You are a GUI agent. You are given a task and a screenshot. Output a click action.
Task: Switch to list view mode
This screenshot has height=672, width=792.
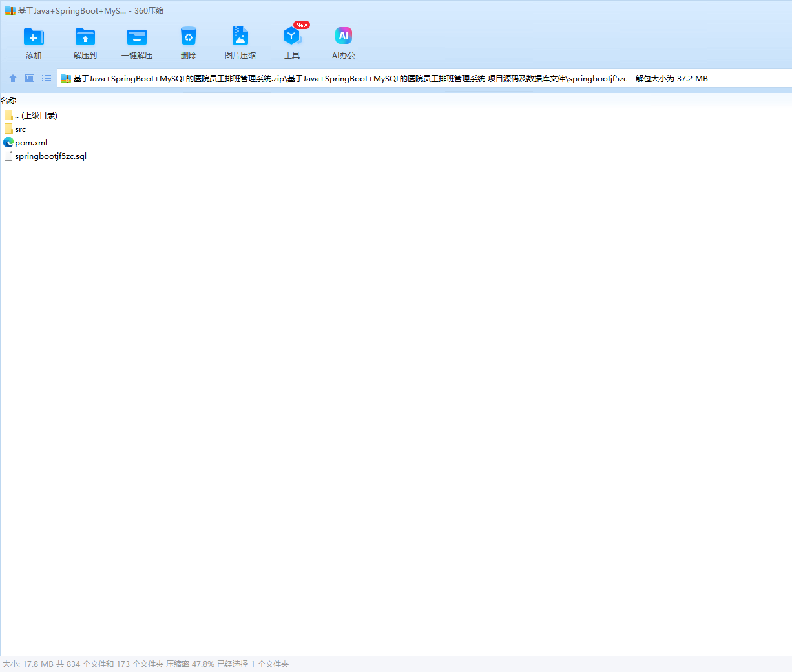tap(47, 78)
